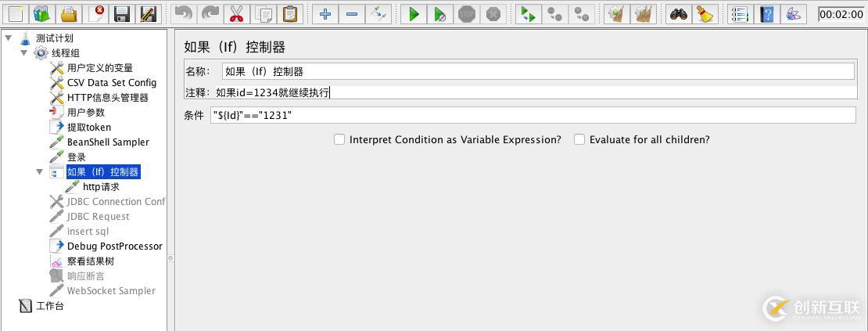Paste with the clipboard icon

pyautogui.click(x=290, y=14)
